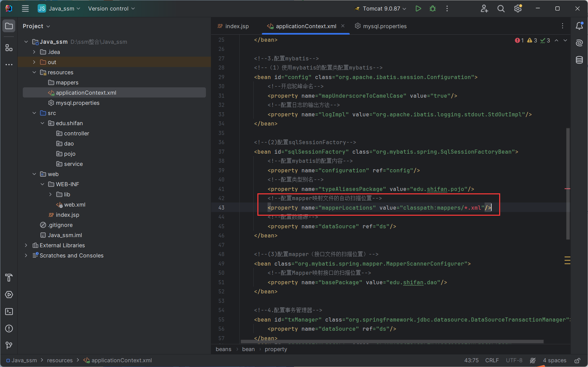Open the Build hammer tool window
Screen dimensions: 588x367
point(9,277)
